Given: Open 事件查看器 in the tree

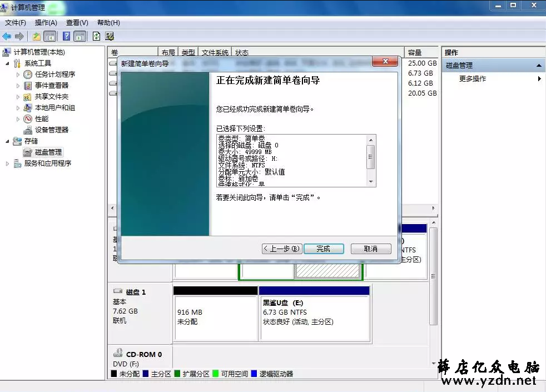Looking at the screenshot, I should pyautogui.click(x=52, y=86).
